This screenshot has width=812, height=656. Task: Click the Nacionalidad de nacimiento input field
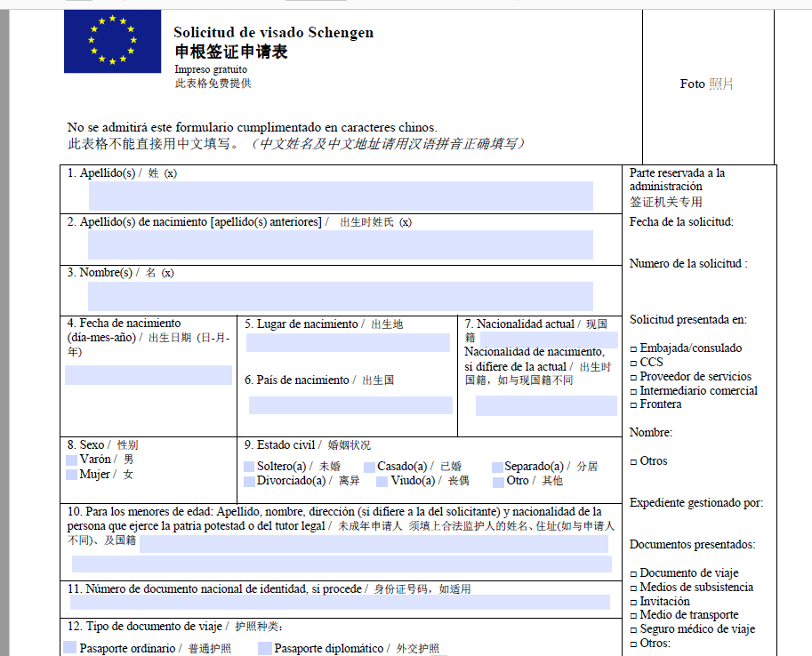[x=546, y=406]
